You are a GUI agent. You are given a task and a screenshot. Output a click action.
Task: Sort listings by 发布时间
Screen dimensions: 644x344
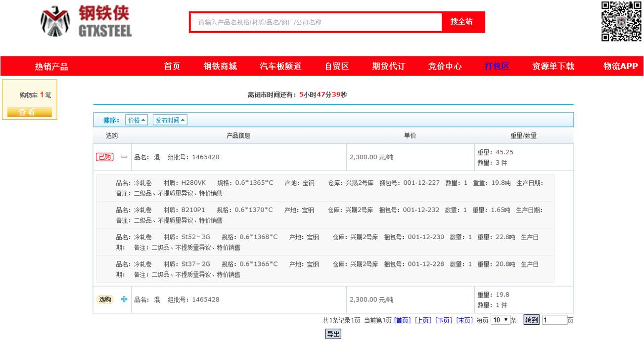click(x=170, y=120)
